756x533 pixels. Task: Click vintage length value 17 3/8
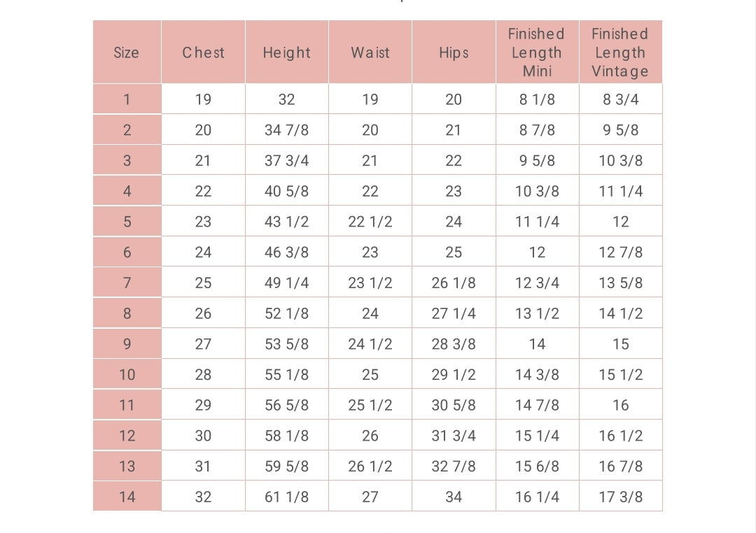tap(620, 497)
